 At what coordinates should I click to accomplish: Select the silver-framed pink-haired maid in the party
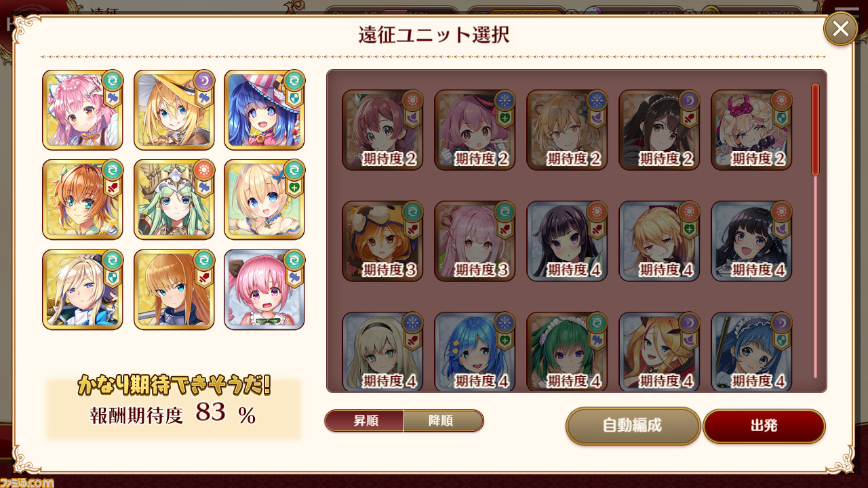[x=264, y=289]
